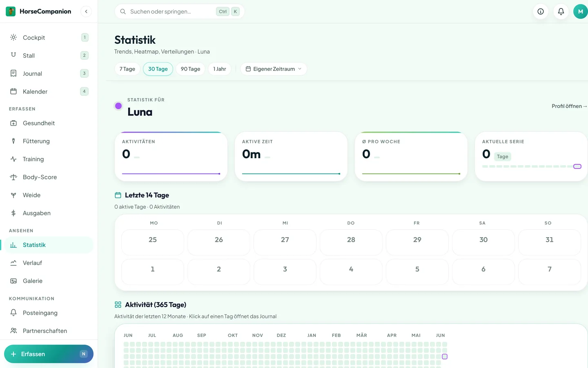Select the 90 Tage range option
Viewport: 588px width, 368px height.
click(190, 69)
